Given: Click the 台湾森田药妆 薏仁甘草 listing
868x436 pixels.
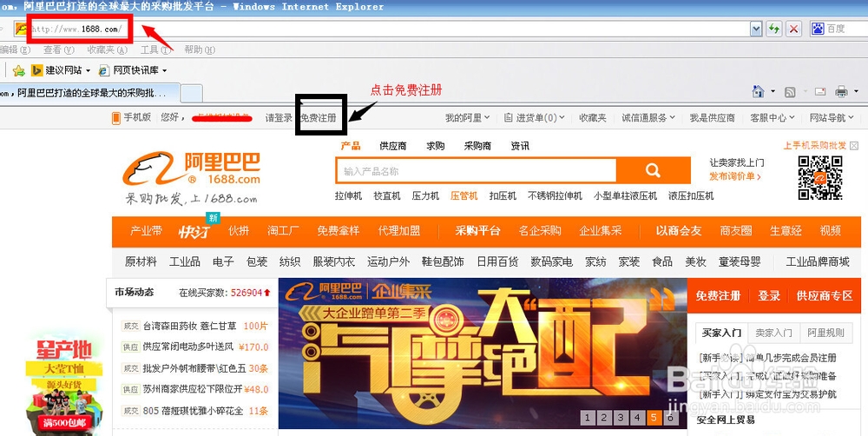Looking at the screenshot, I should coord(189,326).
